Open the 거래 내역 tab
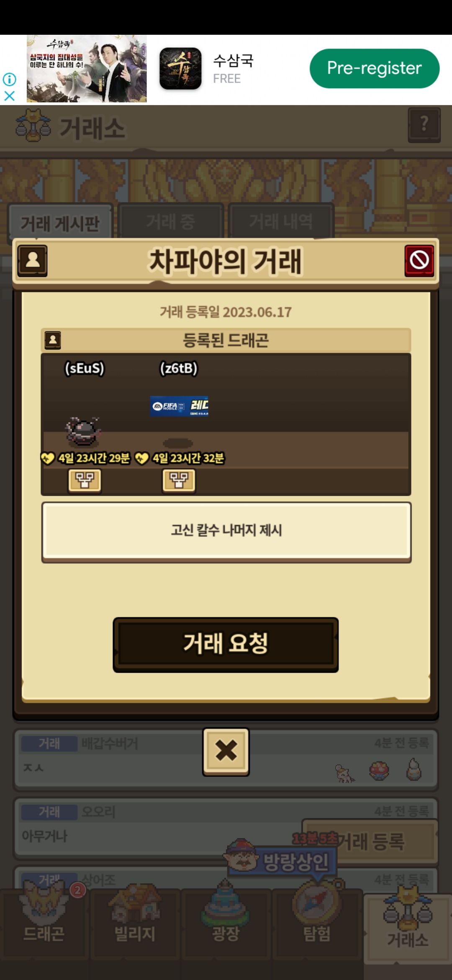This screenshot has height=980, width=452. (x=281, y=222)
